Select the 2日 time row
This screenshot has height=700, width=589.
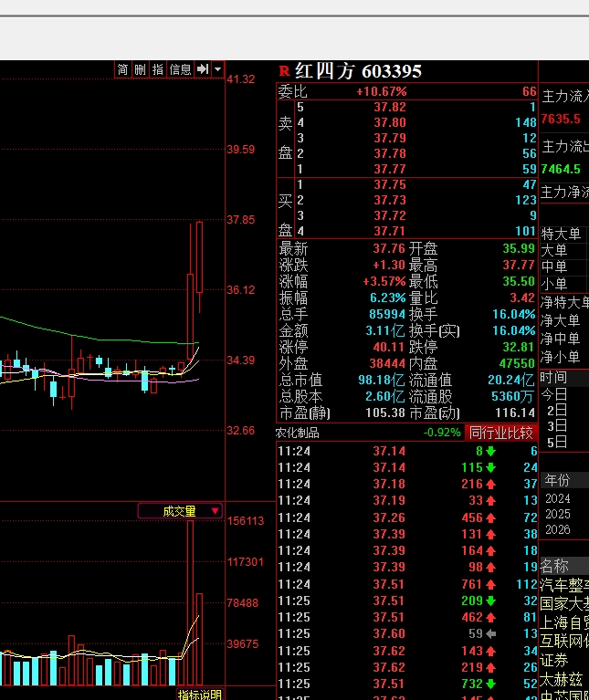pyautogui.click(x=564, y=411)
